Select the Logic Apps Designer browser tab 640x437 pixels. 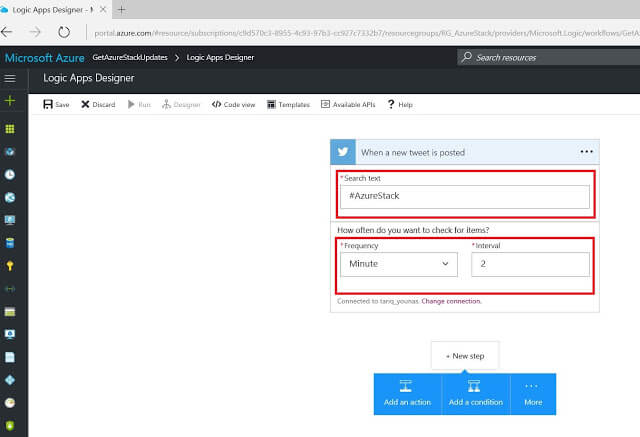point(54,10)
